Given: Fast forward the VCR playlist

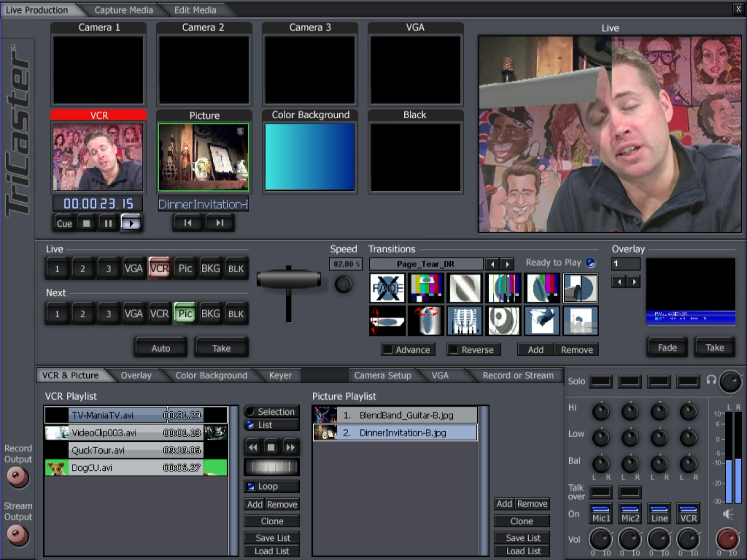Looking at the screenshot, I should click(x=290, y=447).
